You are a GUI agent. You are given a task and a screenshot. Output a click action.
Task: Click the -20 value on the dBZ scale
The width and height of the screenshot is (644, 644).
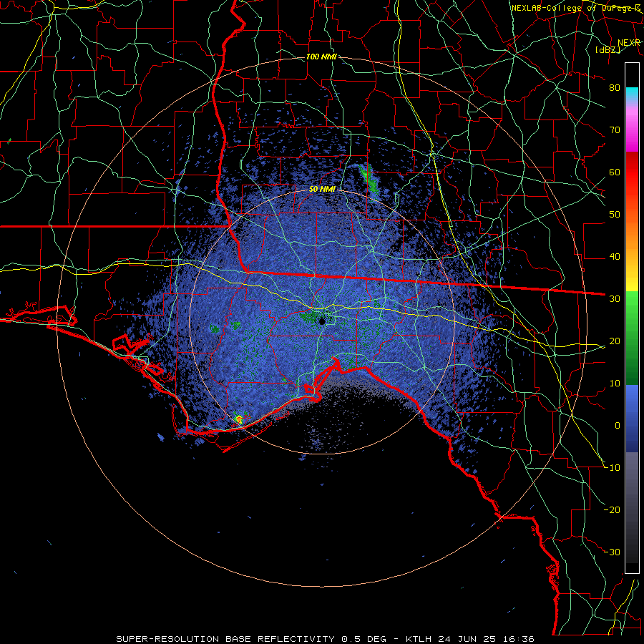(612, 510)
